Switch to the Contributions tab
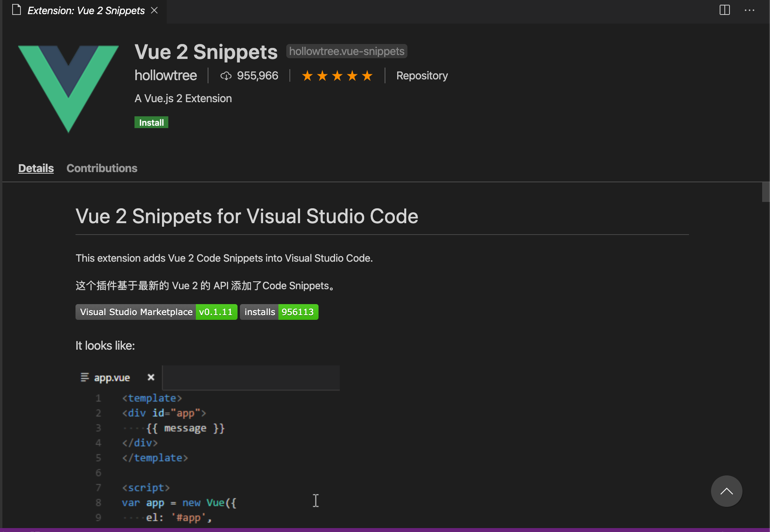This screenshot has height=532, width=770. pos(101,168)
